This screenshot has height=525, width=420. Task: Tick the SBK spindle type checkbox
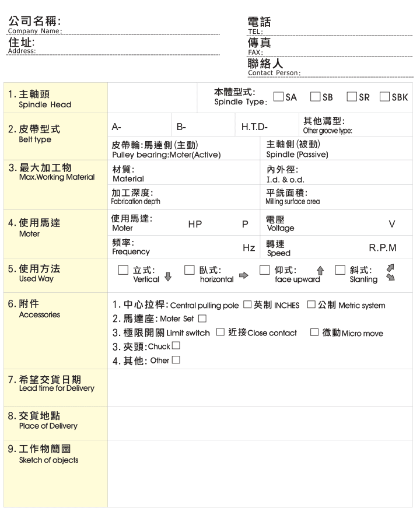click(x=384, y=97)
